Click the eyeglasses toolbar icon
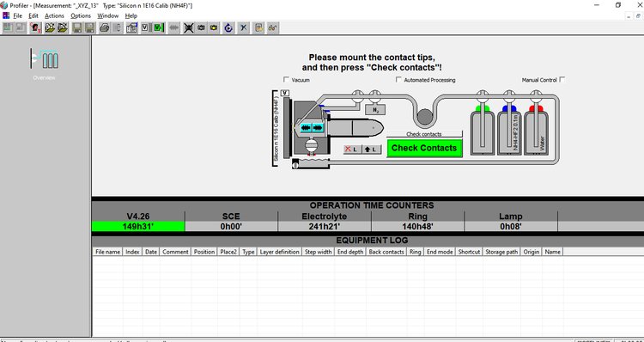The width and height of the screenshot is (644, 342). [x=273, y=28]
